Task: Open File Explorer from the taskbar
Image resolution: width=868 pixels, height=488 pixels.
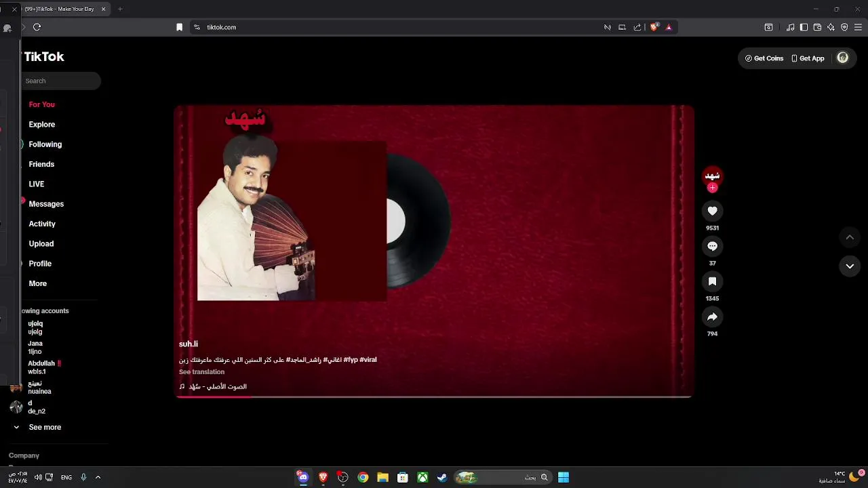Action: coord(382,477)
